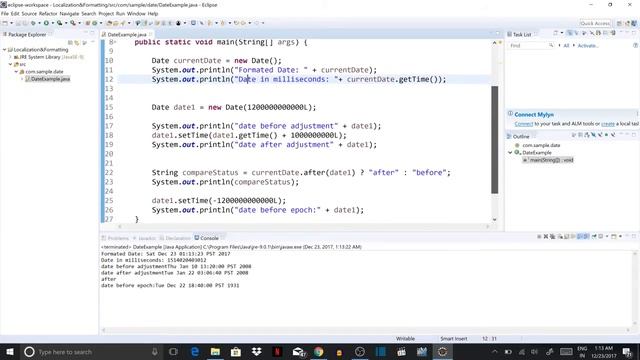This screenshot has height=360, width=640.
Task: Open the Help menu
Action: [153, 13]
